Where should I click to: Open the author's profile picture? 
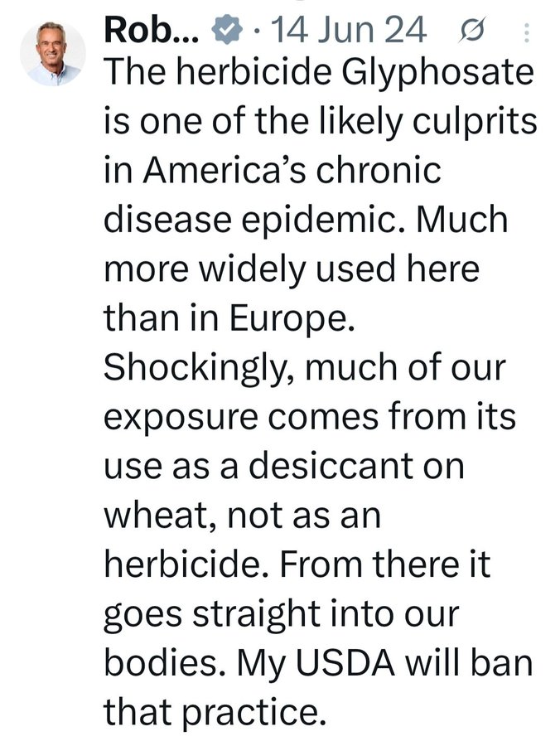[x=53, y=52]
